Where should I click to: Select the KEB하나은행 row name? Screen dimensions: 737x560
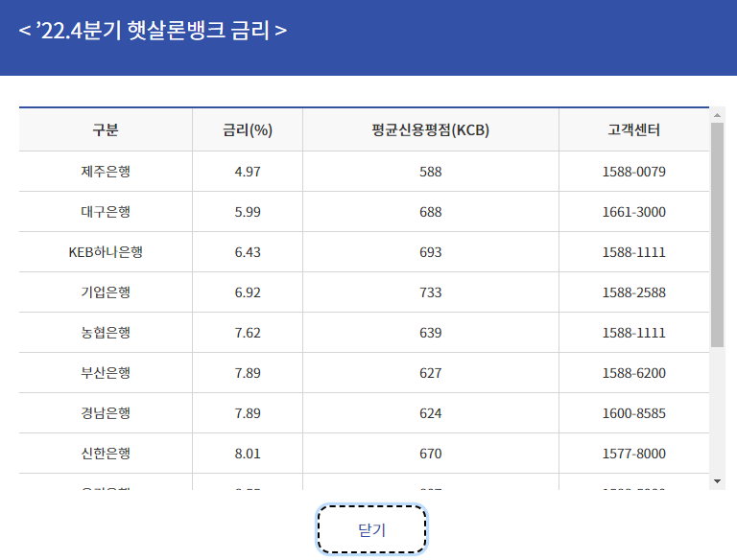(x=106, y=252)
